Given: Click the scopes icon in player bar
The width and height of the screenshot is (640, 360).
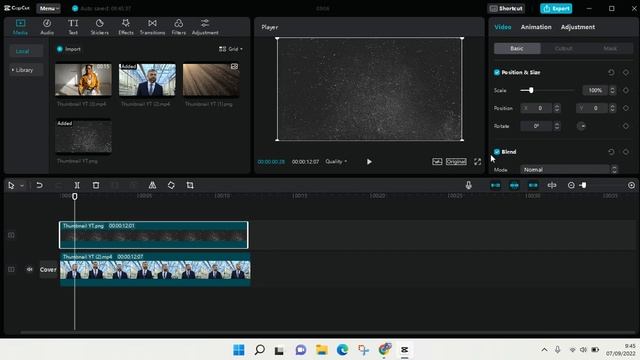Looking at the screenshot, I should pyautogui.click(x=437, y=162).
